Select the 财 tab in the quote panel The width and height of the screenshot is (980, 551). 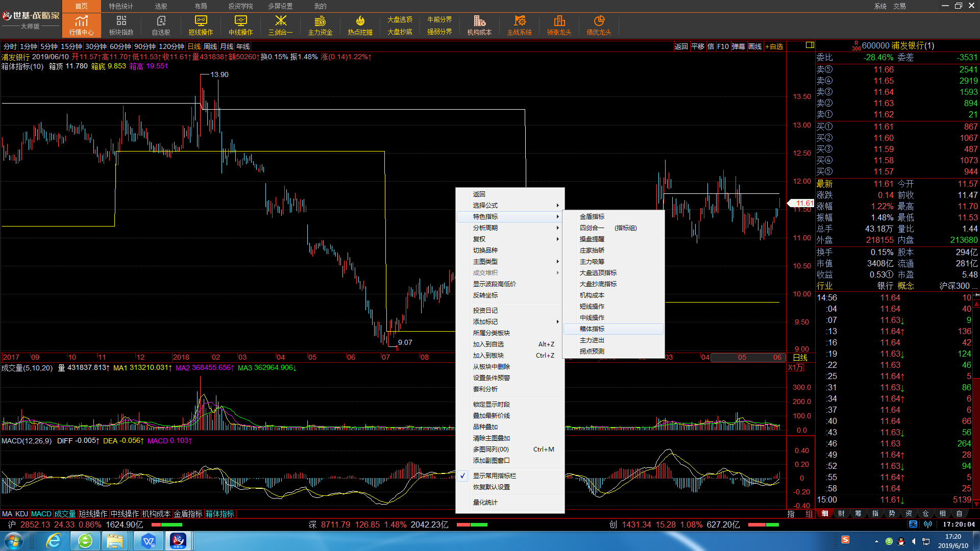[x=841, y=513]
